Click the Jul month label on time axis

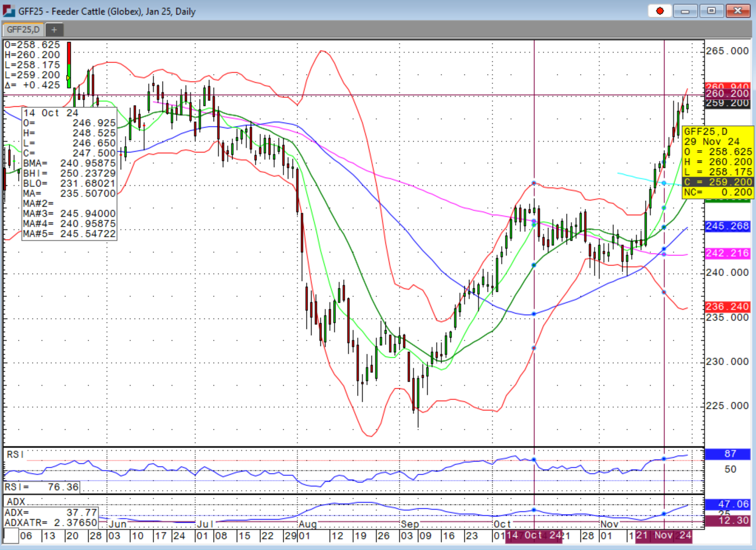[205, 524]
